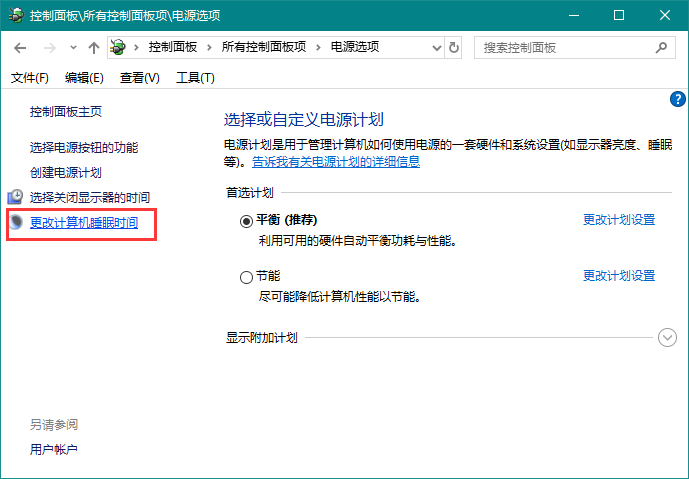The width and height of the screenshot is (689, 479).
Task: Expand the chevron before 控制面板 breadcrumb
Action: pyautogui.click(x=136, y=47)
